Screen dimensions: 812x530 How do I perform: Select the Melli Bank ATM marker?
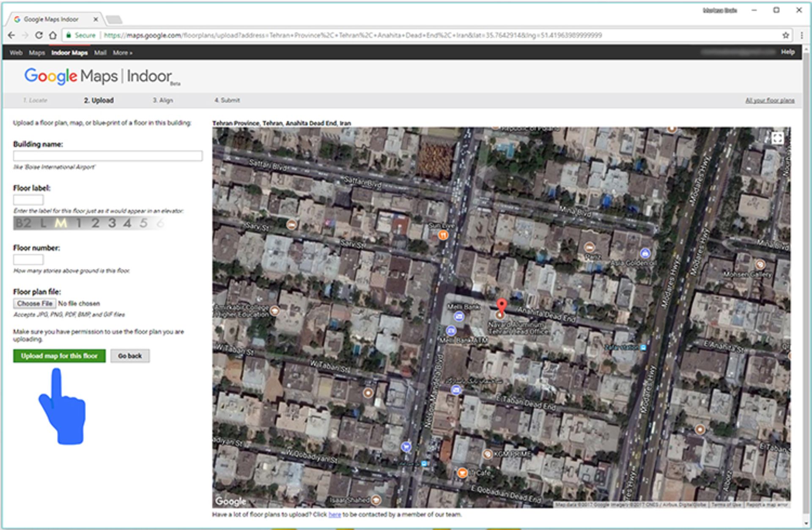[451, 331]
